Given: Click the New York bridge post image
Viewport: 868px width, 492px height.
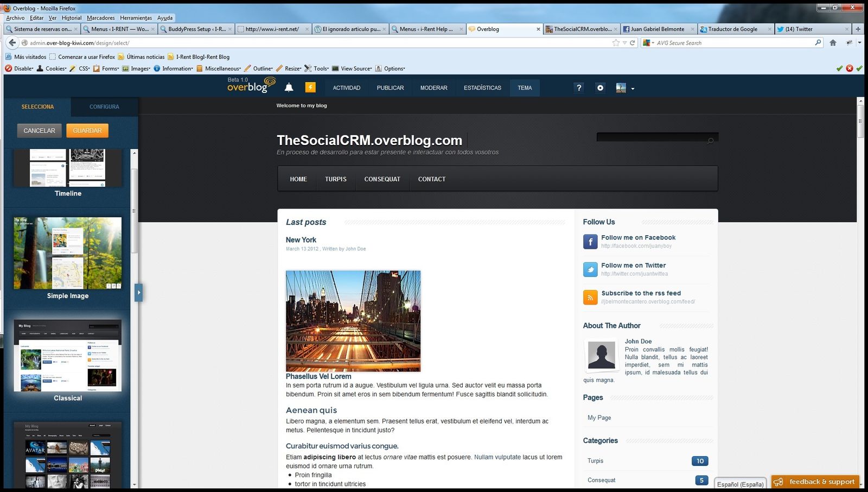Looking at the screenshot, I should coord(353,321).
